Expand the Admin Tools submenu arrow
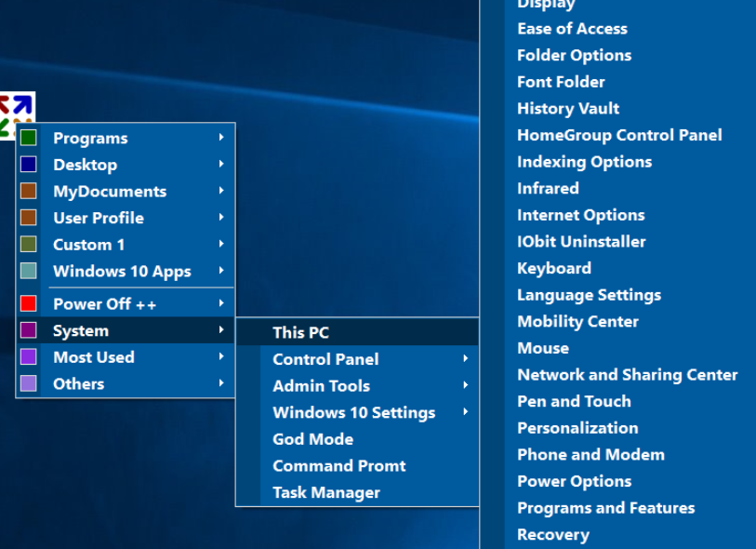 (x=465, y=385)
